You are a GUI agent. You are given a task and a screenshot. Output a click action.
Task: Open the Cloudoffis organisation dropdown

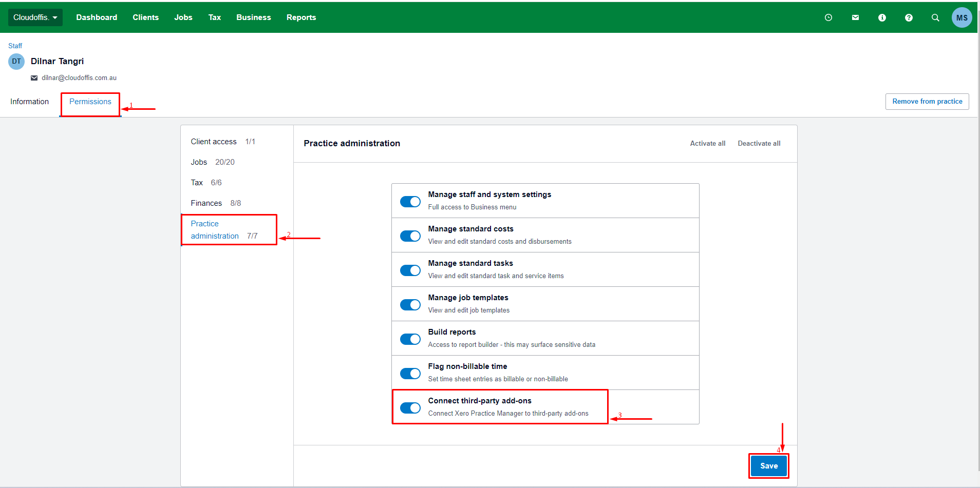[x=35, y=17]
